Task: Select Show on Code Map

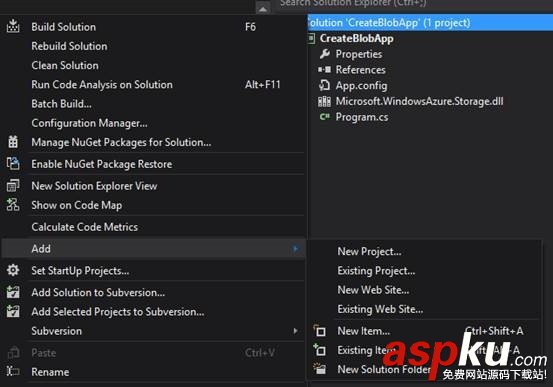Action: point(153,205)
